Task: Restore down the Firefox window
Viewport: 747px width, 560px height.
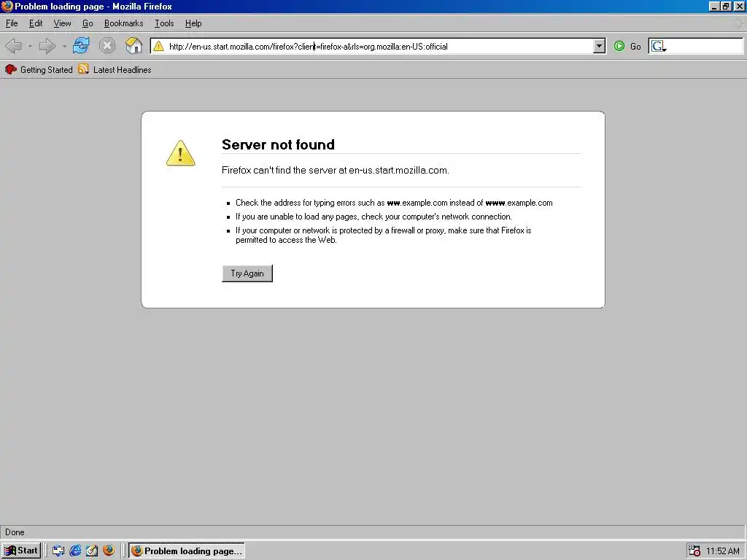Action: pyautogui.click(x=726, y=6)
